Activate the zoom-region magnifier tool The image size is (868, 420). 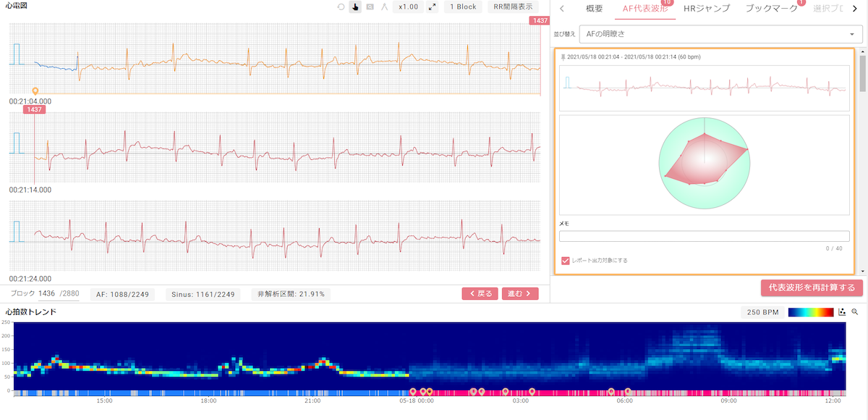[x=370, y=7]
